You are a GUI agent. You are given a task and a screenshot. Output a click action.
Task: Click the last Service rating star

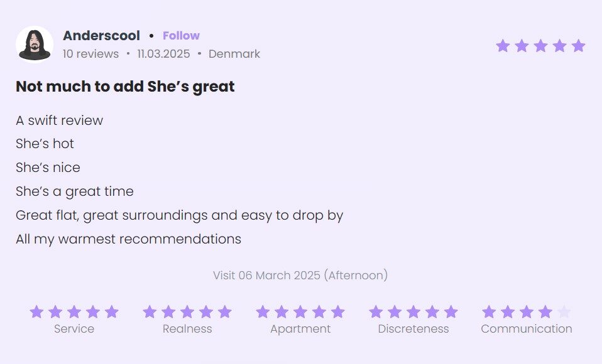click(112, 312)
